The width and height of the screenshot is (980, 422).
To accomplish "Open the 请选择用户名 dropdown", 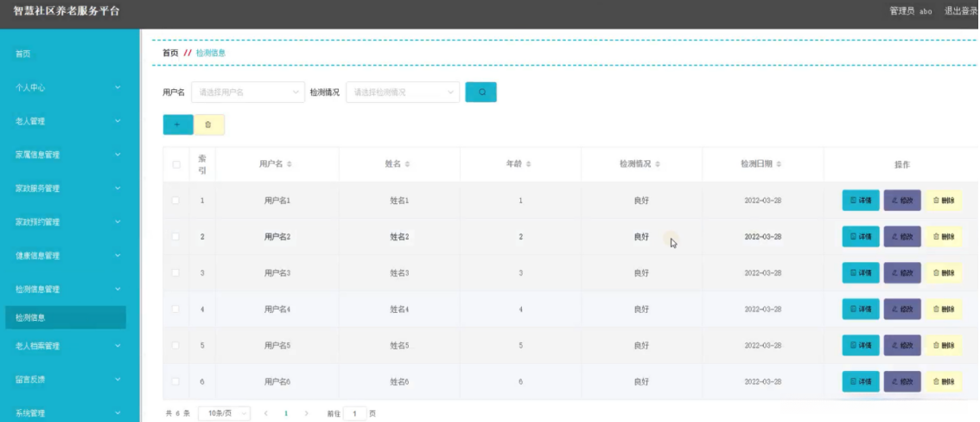I will pyautogui.click(x=248, y=92).
